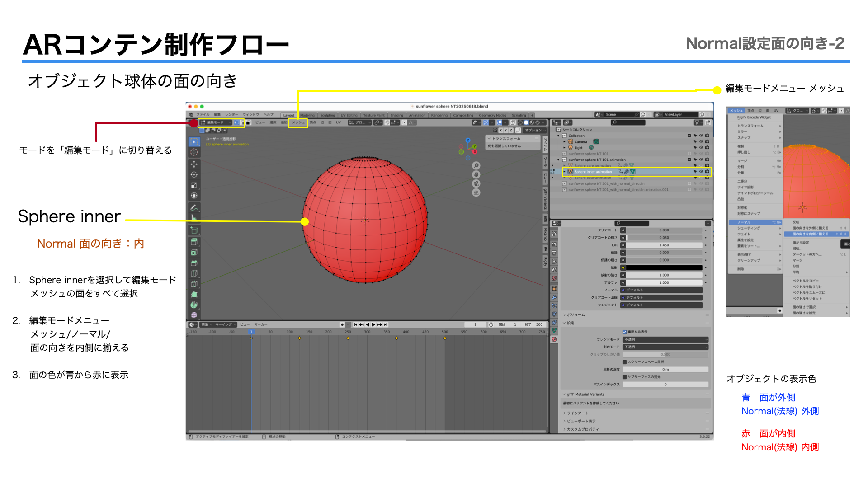Toggle perspective/orthographic grid gizmo
This screenshot has width=868, height=488.
pos(476,193)
